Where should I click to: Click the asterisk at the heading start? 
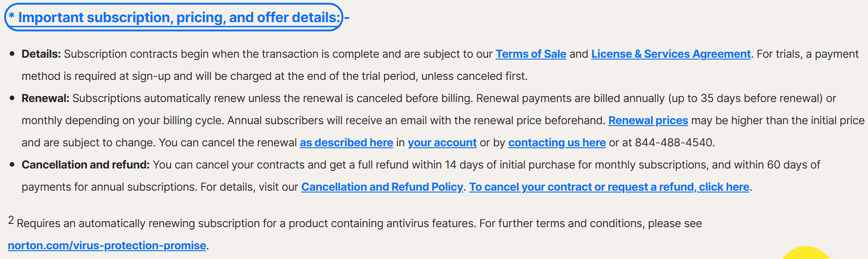(x=12, y=16)
